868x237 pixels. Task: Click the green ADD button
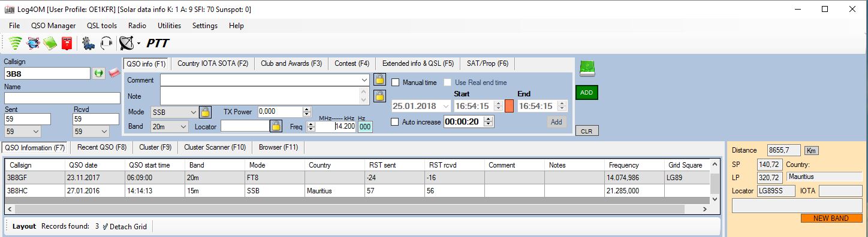586,93
